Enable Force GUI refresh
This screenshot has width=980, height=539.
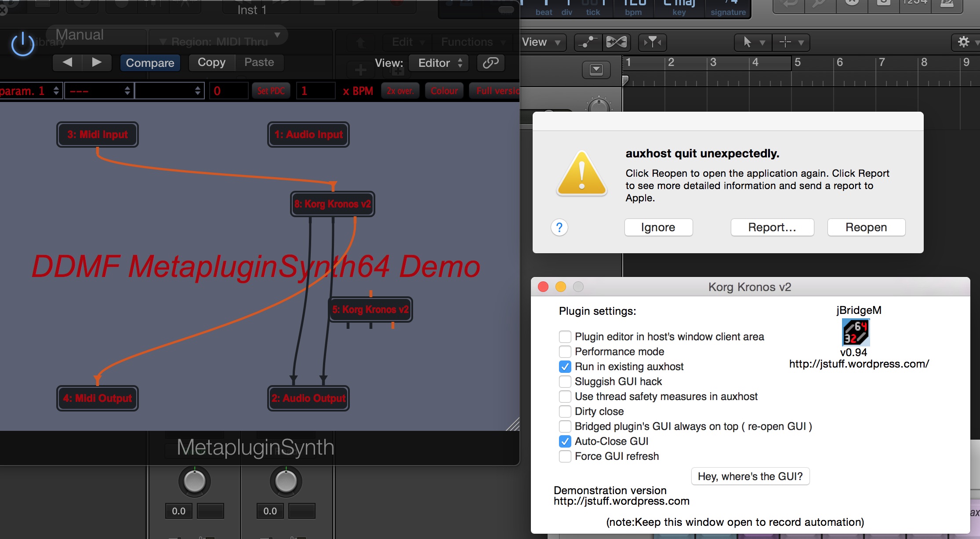[x=565, y=456]
